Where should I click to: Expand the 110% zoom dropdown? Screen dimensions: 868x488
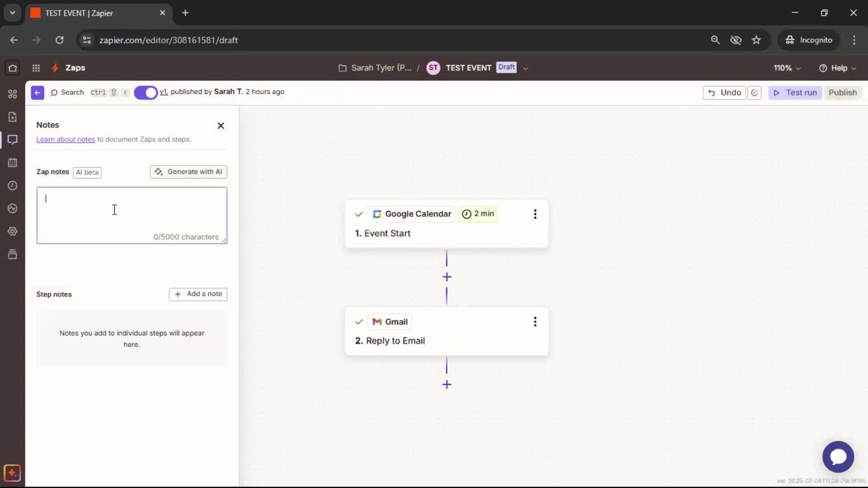pos(787,68)
